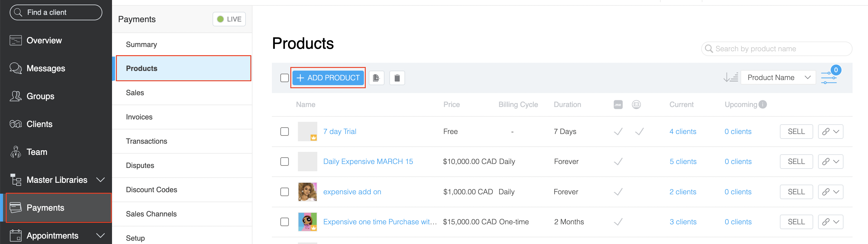
Task: Click the Search by product name field
Action: [776, 49]
